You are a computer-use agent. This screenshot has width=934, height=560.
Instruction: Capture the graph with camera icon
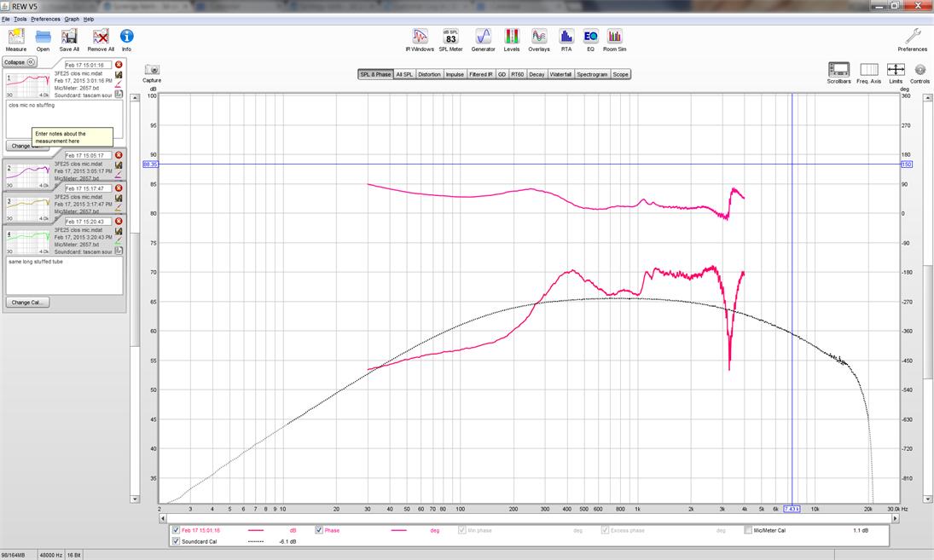click(x=152, y=73)
